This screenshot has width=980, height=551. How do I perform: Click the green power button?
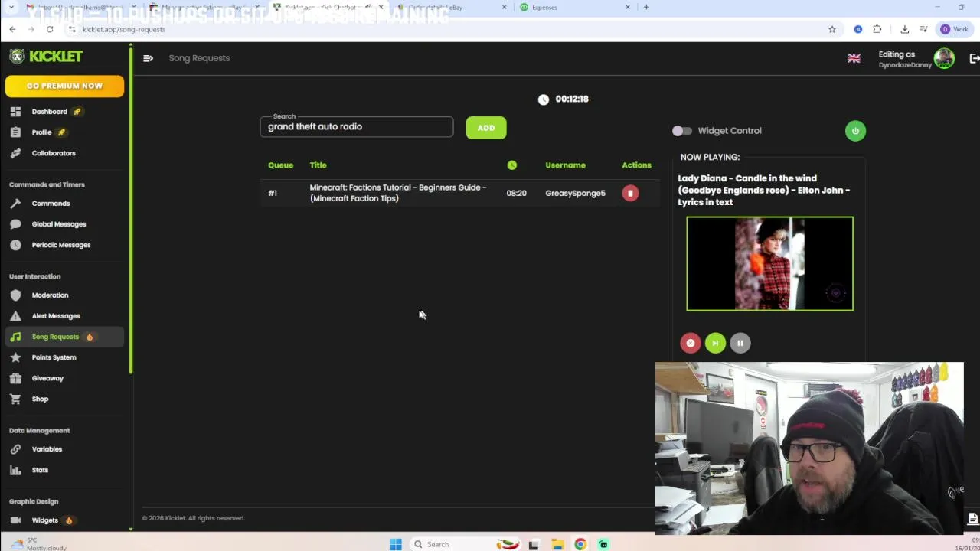click(855, 131)
